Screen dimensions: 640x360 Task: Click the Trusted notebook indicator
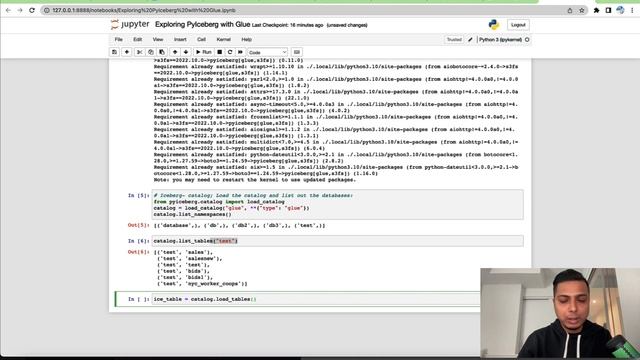pos(454,40)
